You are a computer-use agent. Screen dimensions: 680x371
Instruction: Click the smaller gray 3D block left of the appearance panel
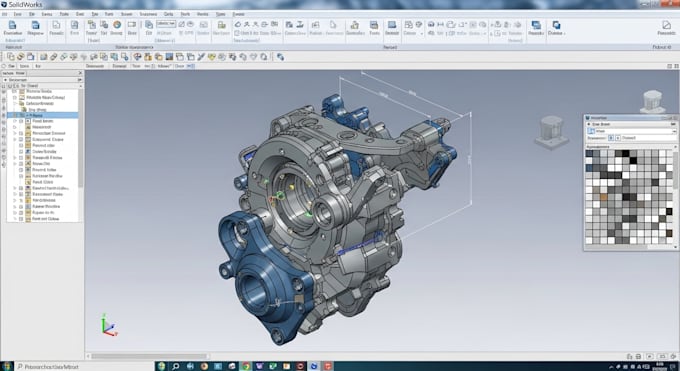coord(551,132)
